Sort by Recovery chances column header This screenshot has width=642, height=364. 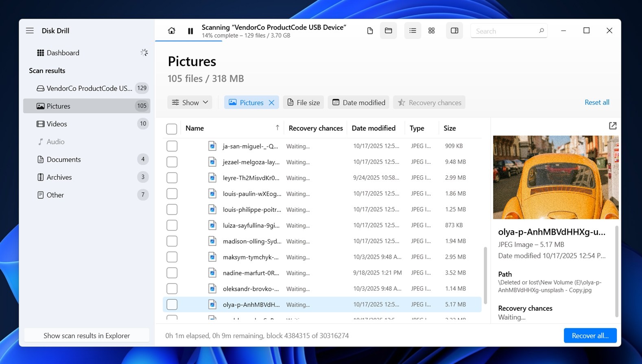coord(316,128)
